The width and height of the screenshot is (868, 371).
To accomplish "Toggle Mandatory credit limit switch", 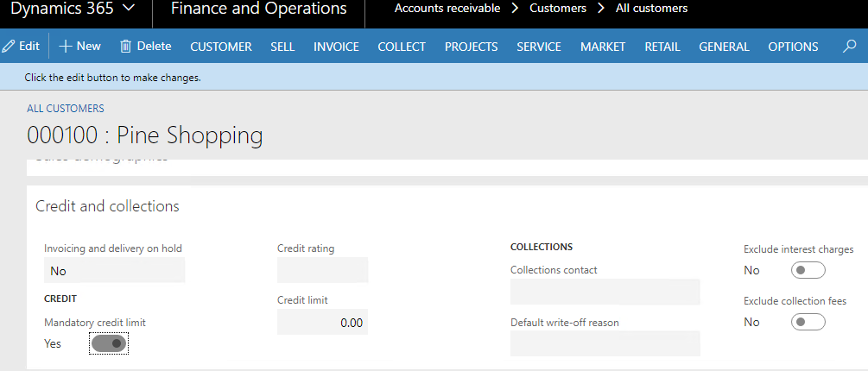I will 109,343.
